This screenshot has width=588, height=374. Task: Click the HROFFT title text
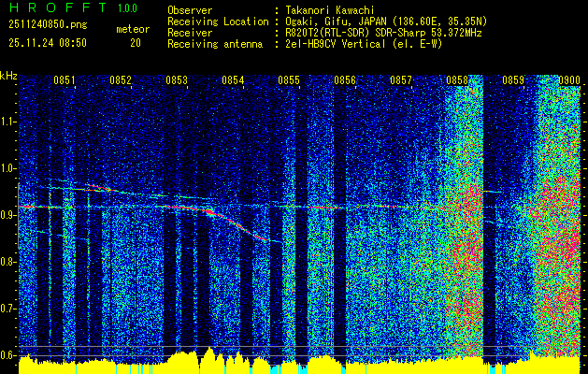click(57, 7)
